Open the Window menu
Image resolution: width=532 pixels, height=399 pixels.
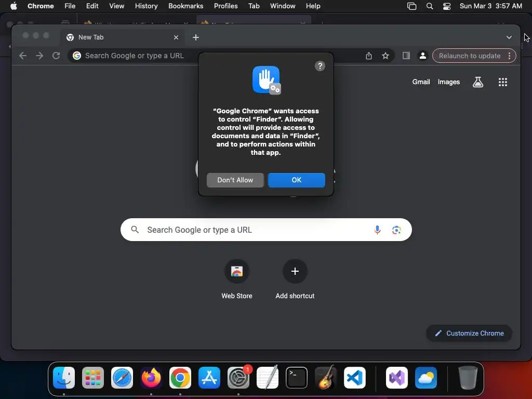click(x=283, y=6)
